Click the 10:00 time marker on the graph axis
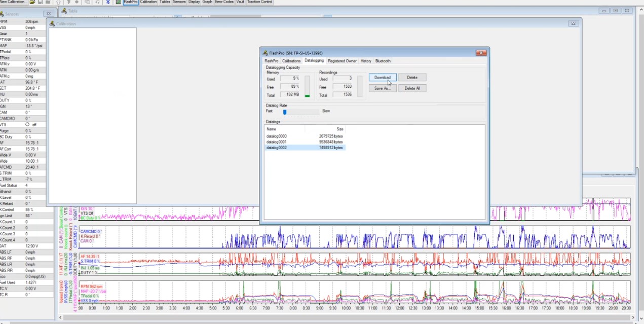 346,308
